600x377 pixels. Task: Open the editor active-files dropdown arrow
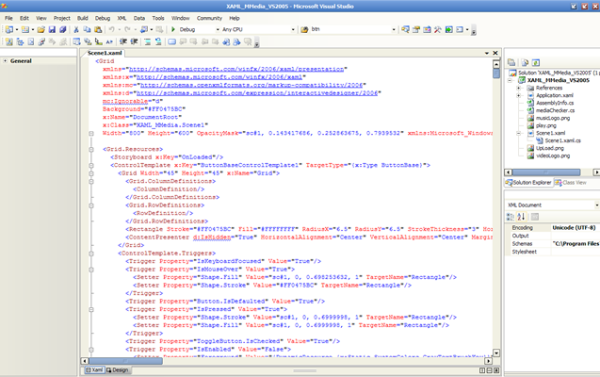pyautogui.click(x=487, y=53)
